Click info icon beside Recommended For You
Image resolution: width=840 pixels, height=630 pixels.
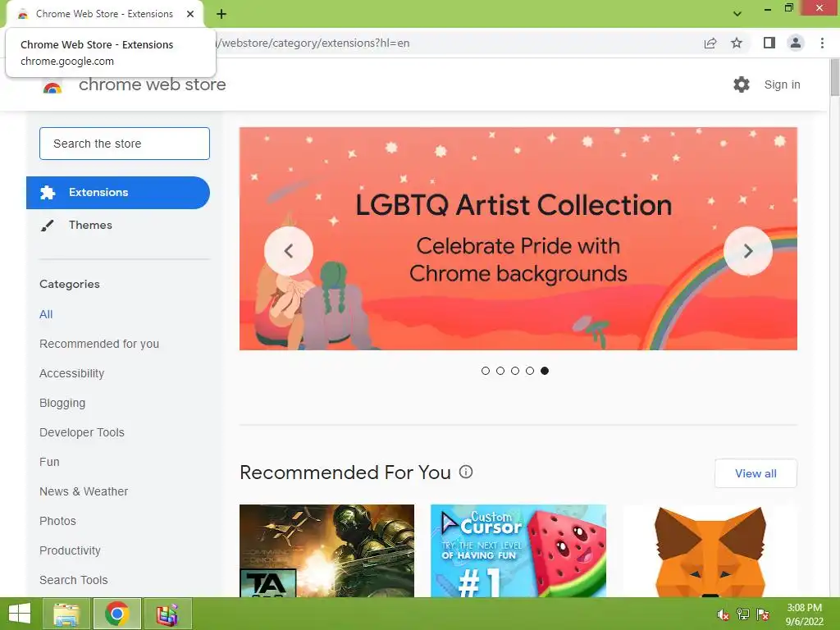[466, 472]
